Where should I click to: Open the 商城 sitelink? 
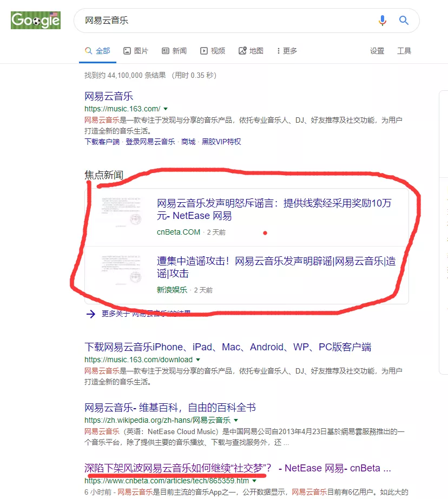click(188, 142)
